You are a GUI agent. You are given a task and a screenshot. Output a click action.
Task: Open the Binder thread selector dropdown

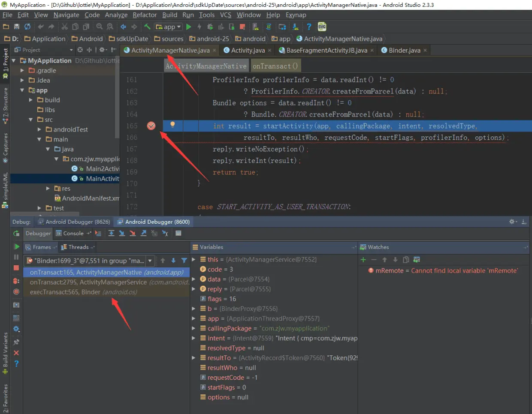pos(150,261)
